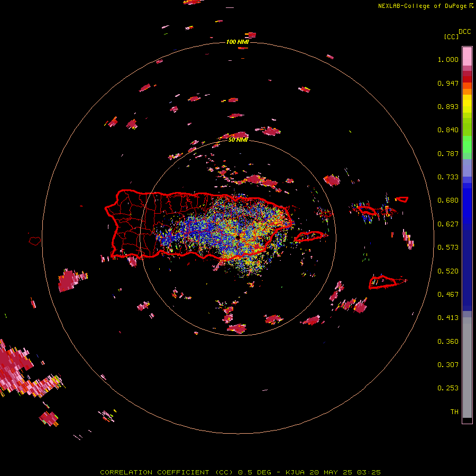
Task: Click the Correlation Coefficient caption at the bottom
Action: [x=240, y=472]
